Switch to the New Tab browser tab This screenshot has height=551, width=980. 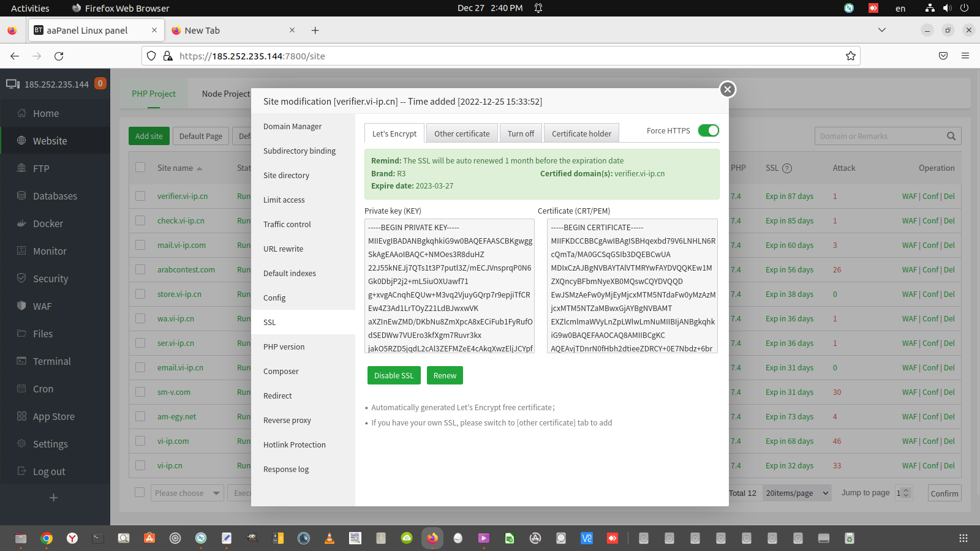pos(233,30)
